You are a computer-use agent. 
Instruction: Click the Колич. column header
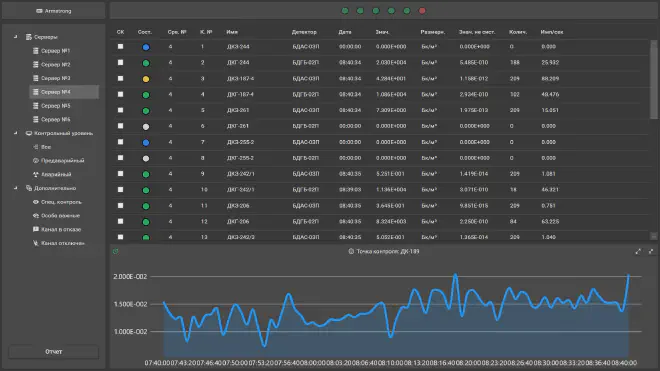point(518,32)
